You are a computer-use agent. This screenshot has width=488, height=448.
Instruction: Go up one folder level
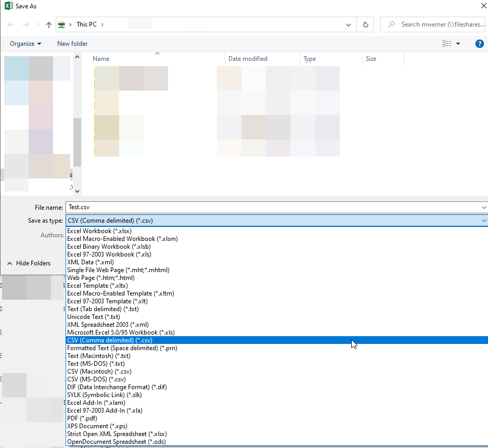(x=48, y=24)
